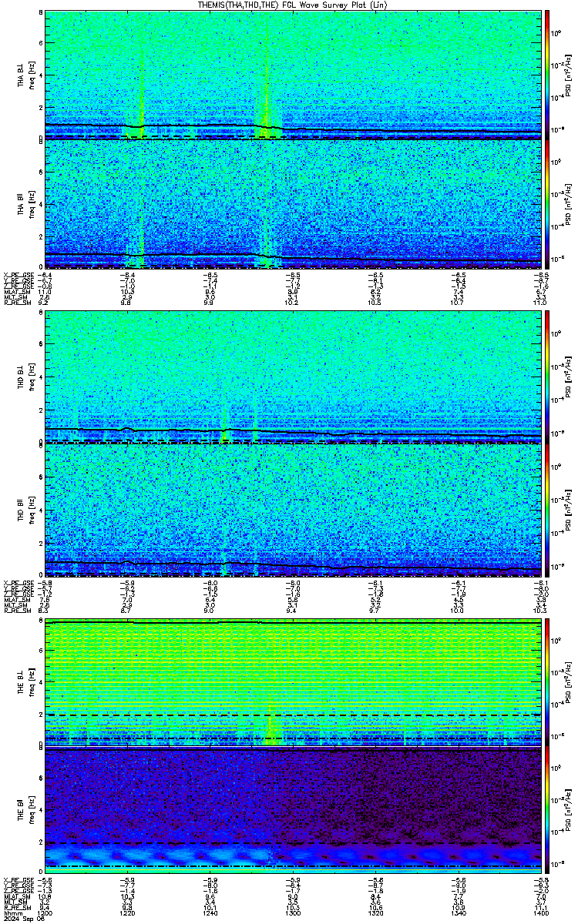The width and height of the screenshot is (578, 924).
Task: Select the THA B-parallel spectrogram panel
Action: (x=292, y=204)
